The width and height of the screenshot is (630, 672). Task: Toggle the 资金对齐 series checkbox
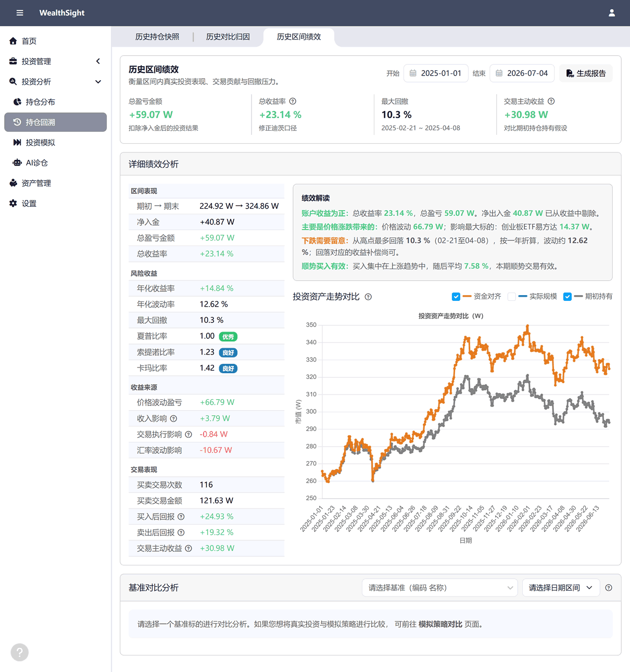point(456,297)
